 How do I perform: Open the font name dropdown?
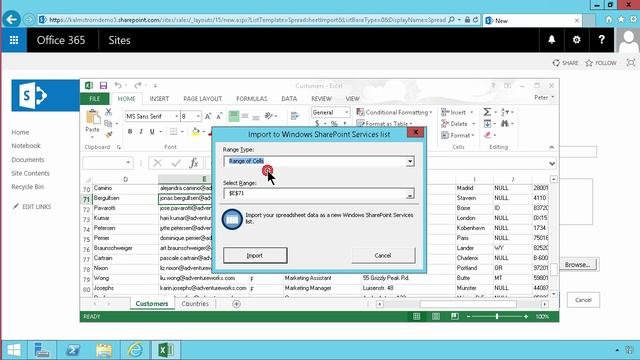point(176,117)
